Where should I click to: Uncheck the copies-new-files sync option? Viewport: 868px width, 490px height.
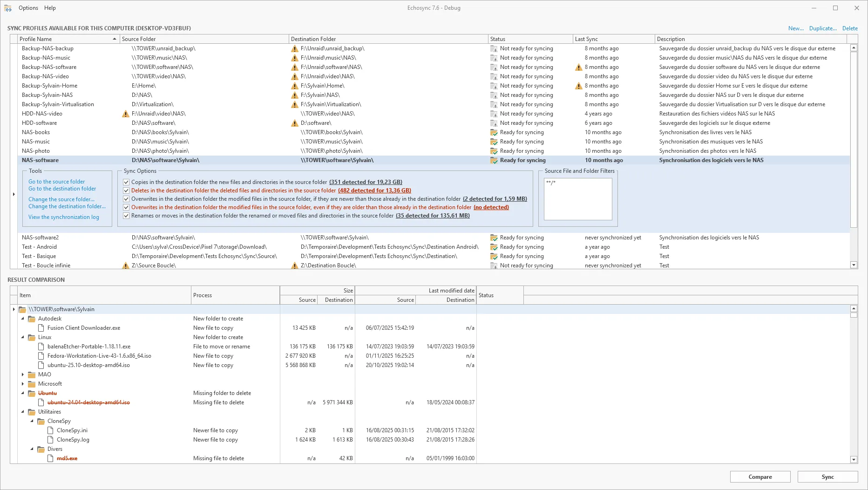tap(126, 182)
